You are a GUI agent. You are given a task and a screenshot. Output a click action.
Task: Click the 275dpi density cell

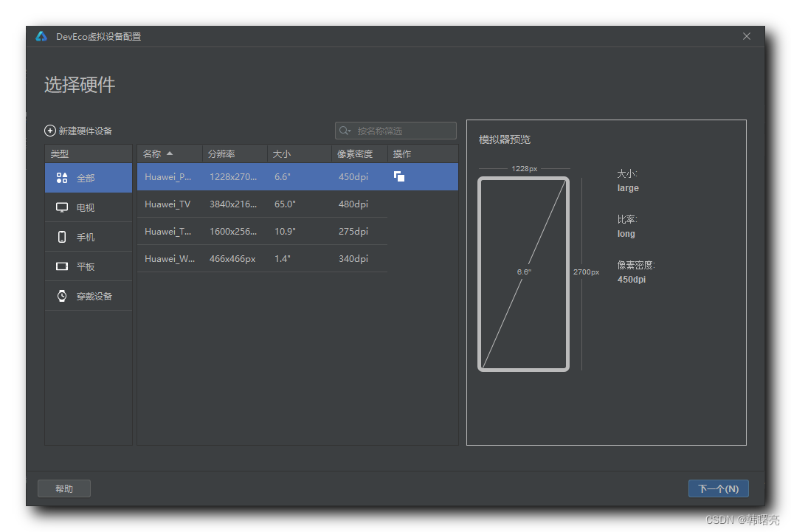[x=353, y=231]
